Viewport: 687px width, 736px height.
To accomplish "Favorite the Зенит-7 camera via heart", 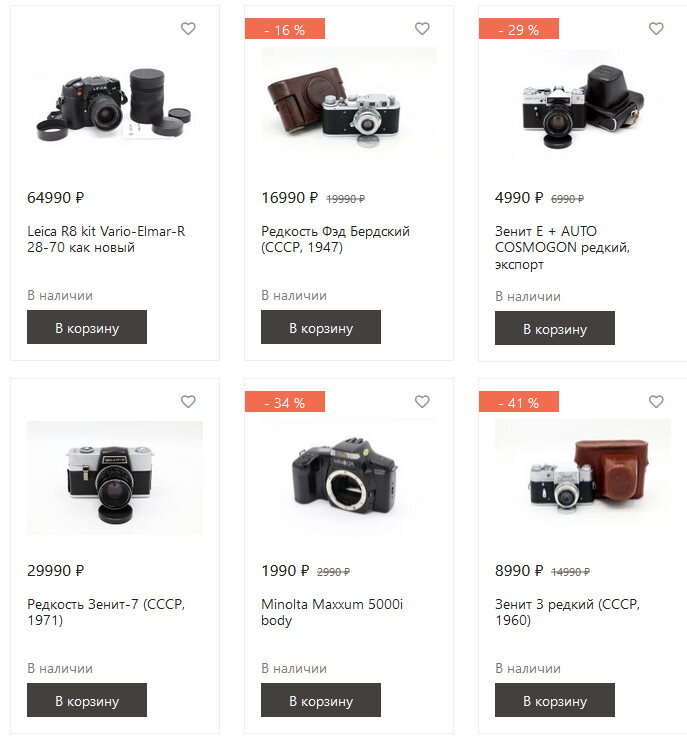I will (x=188, y=401).
